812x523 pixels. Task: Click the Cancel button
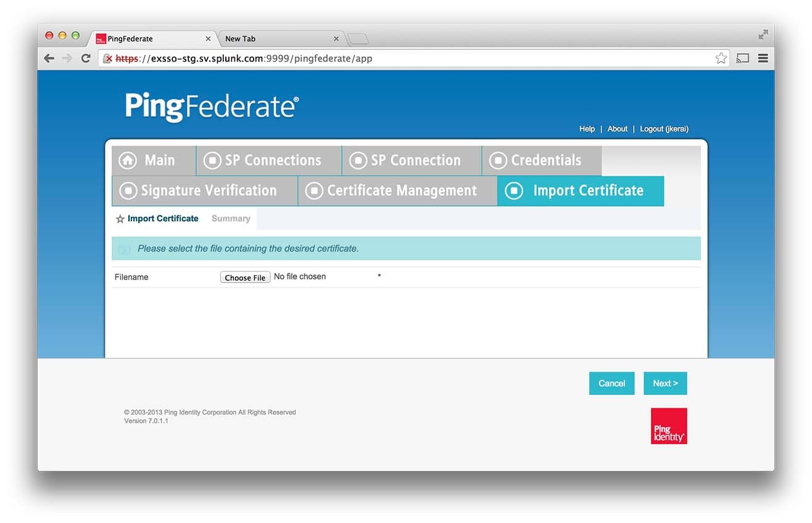[x=611, y=383]
